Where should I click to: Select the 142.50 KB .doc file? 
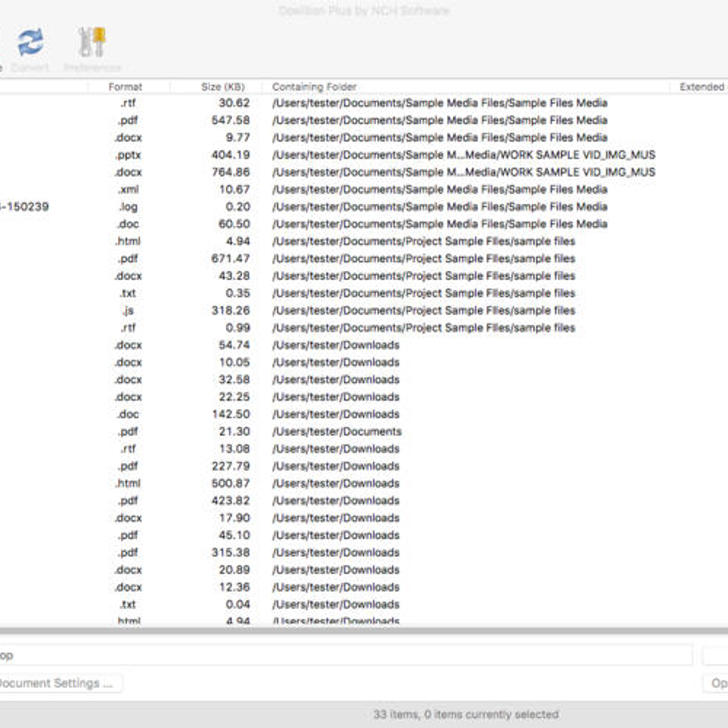(x=364, y=414)
